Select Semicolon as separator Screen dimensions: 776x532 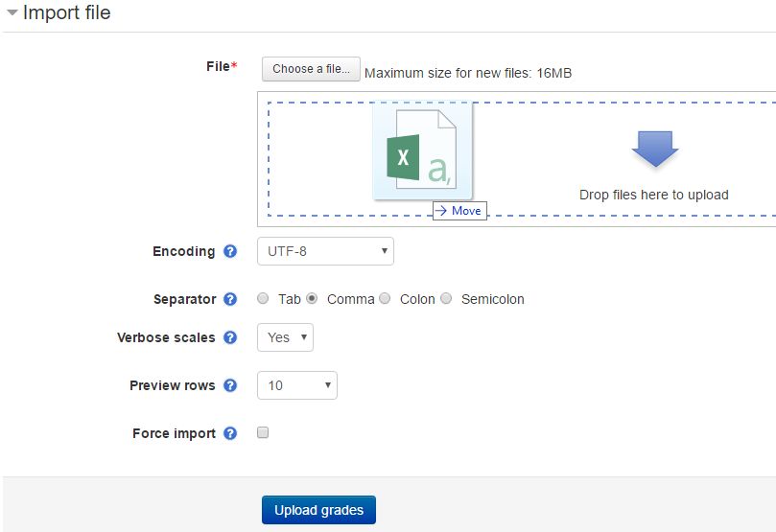(x=446, y=299)
